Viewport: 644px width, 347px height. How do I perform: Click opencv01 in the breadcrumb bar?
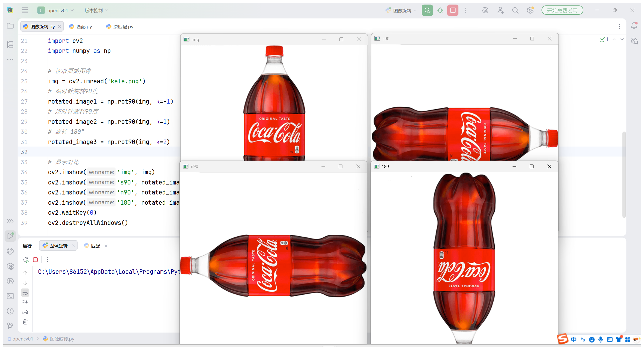(22, 339)
